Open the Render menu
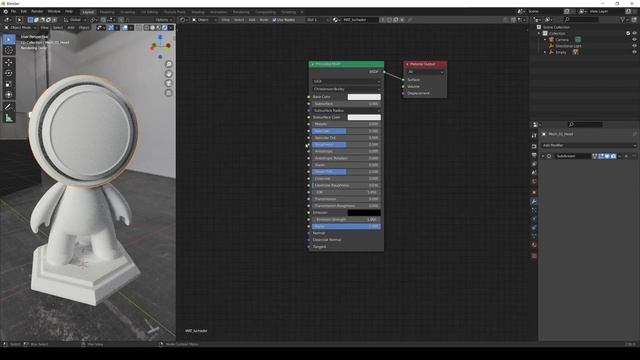The width and height of the screenshot is (640, 360). coord(37,11)
